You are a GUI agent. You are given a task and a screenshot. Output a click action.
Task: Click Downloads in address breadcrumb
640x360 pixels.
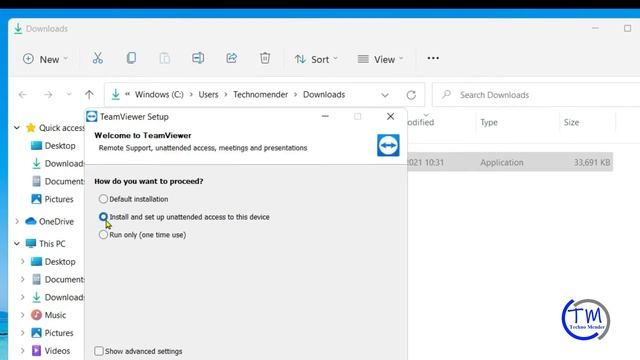324,95
